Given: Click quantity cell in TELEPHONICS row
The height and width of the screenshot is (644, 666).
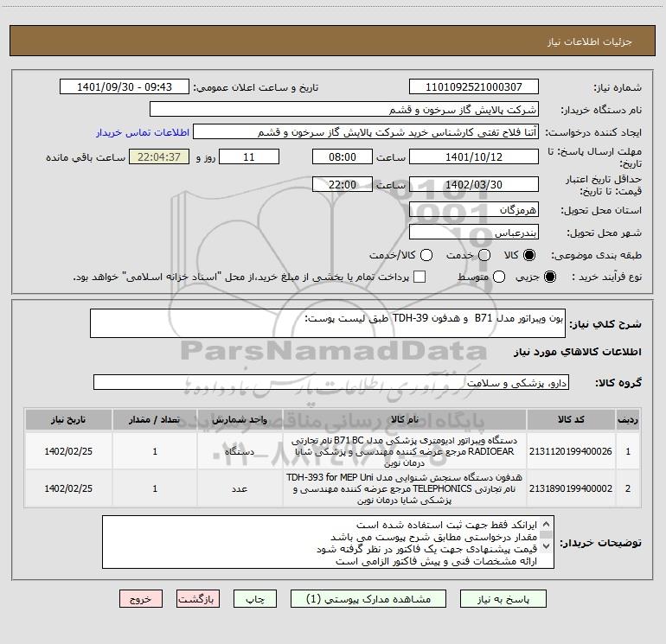Looking at the screenshot, I should [155, 488].
